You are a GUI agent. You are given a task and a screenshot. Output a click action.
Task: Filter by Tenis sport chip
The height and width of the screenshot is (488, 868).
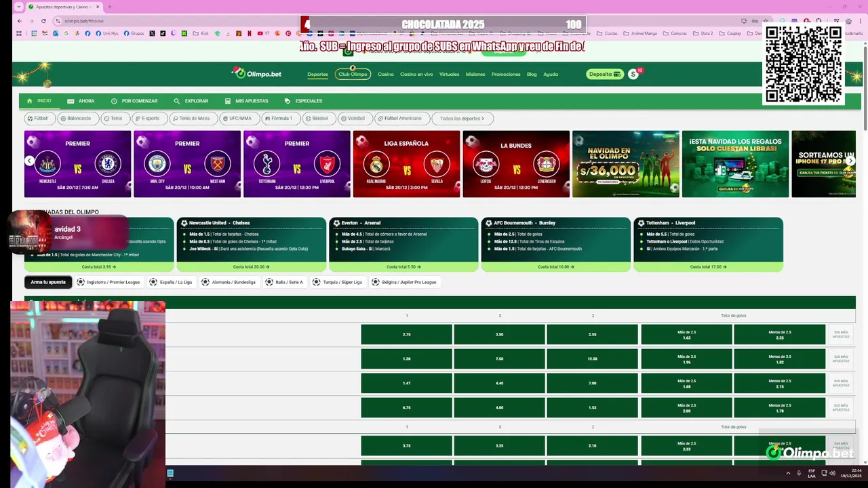[115, 119]
